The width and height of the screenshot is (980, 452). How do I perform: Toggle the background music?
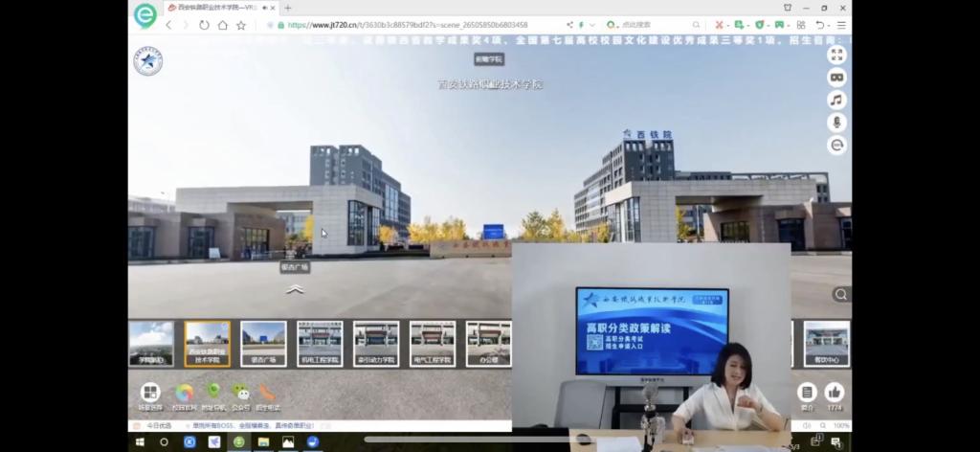click(836, 100)
